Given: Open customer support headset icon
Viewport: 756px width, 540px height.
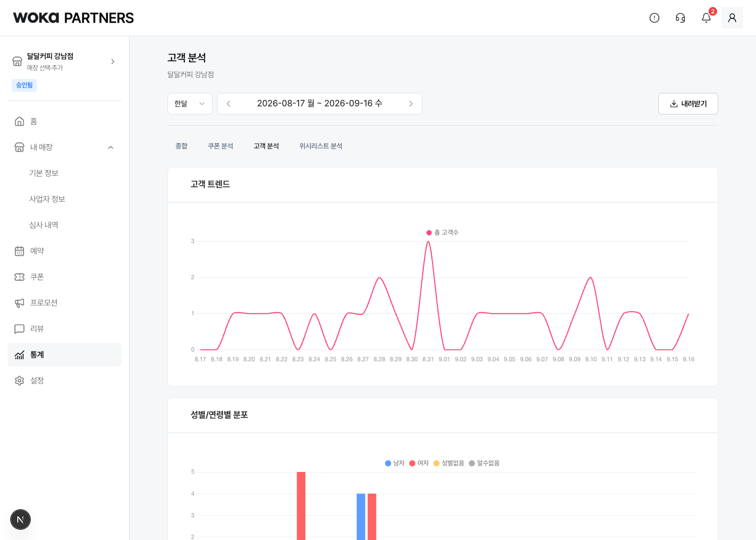Looking at the screenshot, I should pyautogui.click(x=680, y=18).
